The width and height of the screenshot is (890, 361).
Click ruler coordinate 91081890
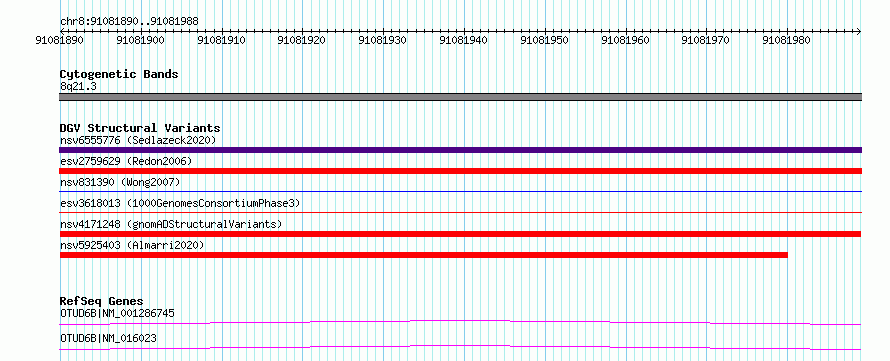tap(60, 41)
